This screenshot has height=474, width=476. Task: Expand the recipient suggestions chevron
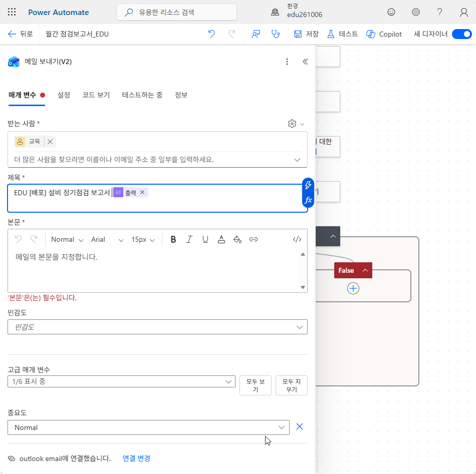(297, 160)
